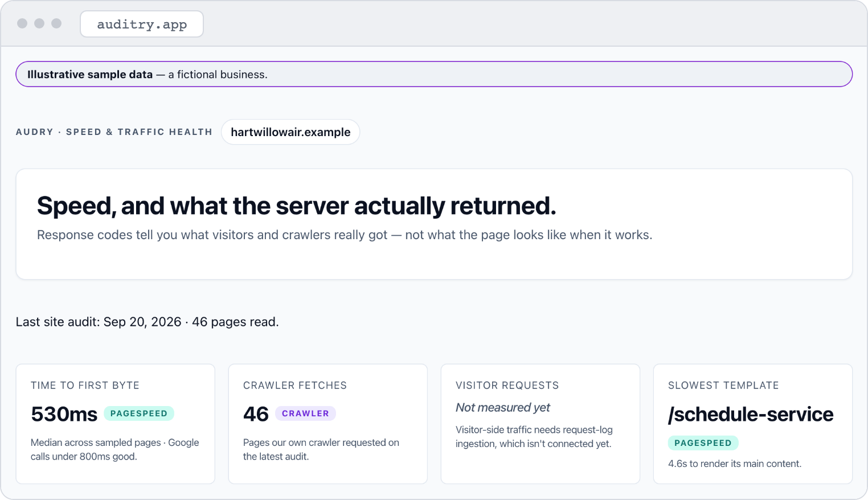Click the TIME TO FIRST BYTE label
The height and width of the screenshot is (500, 868).
click(x=85, y=386)
